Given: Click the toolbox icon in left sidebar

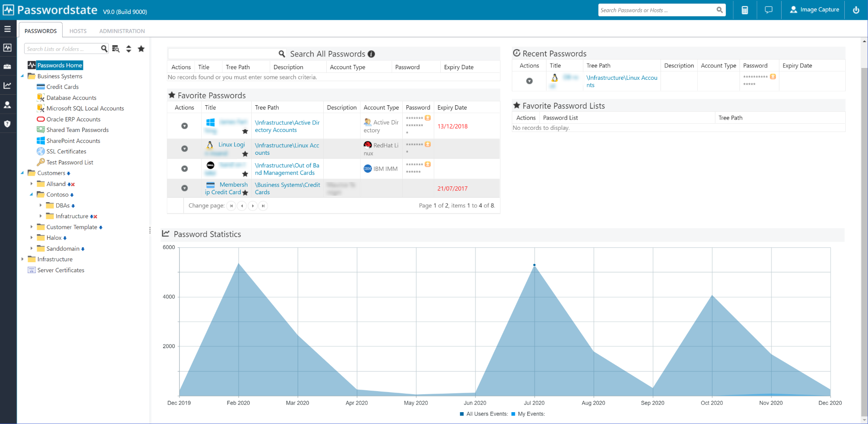Looking at the screenshot, I should tap(7, 67).
